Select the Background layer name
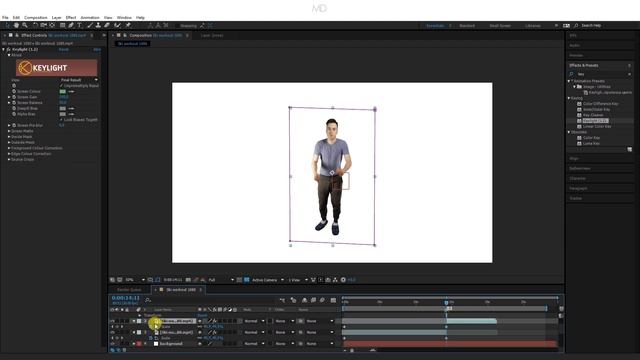The image size is (640, 360). tap(171, 344)
